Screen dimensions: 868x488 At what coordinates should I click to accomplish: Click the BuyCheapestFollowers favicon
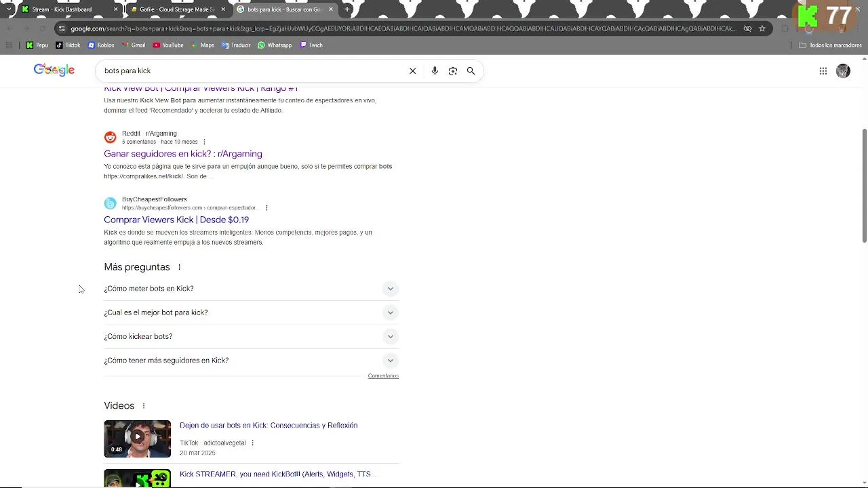[110, 203]
